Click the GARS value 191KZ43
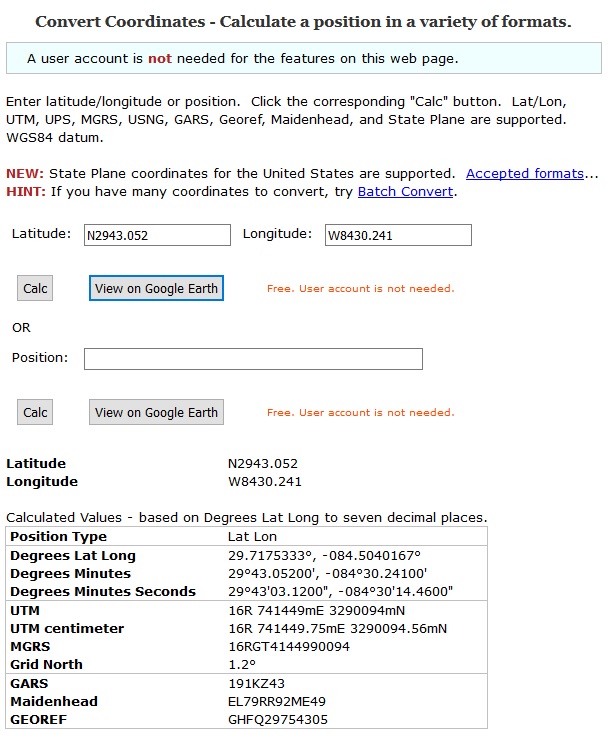Viewport: 615px width, 740px height. point(256,683)
